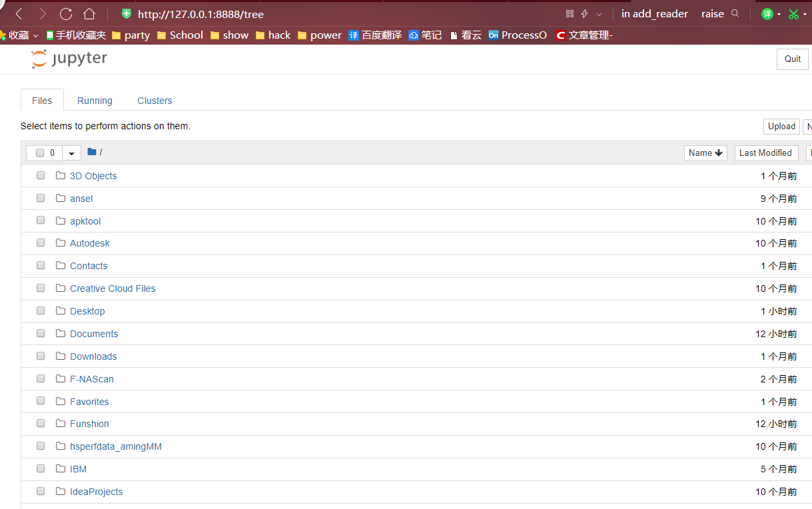Tick the select-all checkbox in header
The width and height of the screenshot is (812, 509).
40,153
